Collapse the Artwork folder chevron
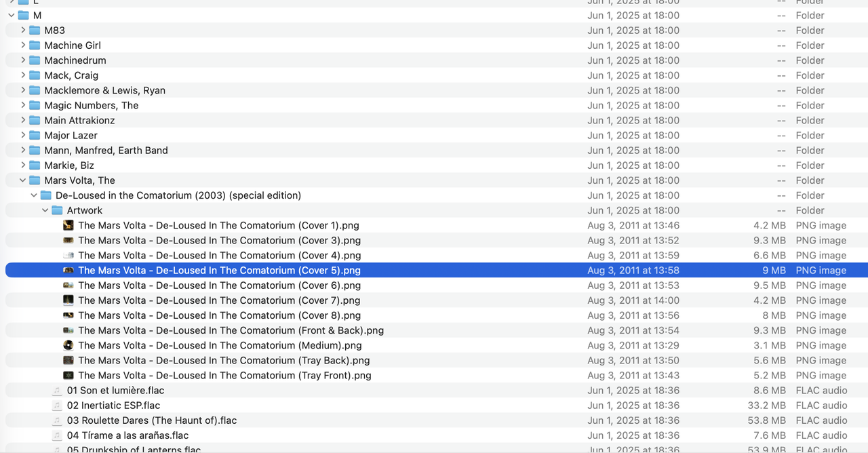Viewport: 868px width, 453px height. coord(45,210)
